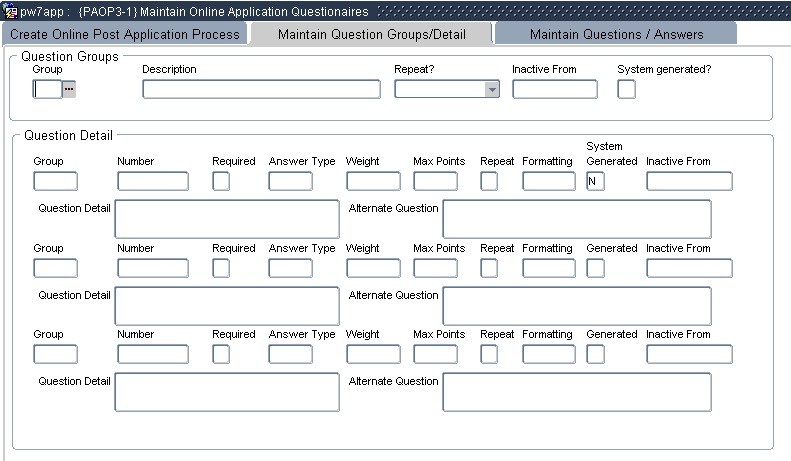Toggle the System generated? checkbox in Question Groups

pos(626,89)
